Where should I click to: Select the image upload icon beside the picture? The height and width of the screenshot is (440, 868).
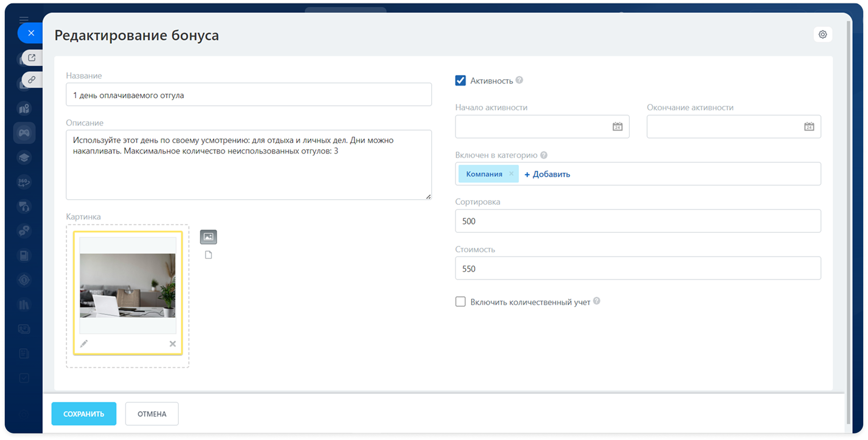click(x=208, y=237)
